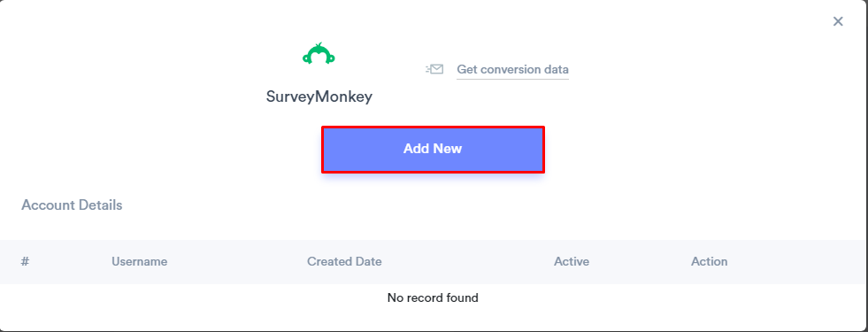868x332 pixels.
Task: Click the green SurveyMonkey logo icon
Action: pos(319,53)
